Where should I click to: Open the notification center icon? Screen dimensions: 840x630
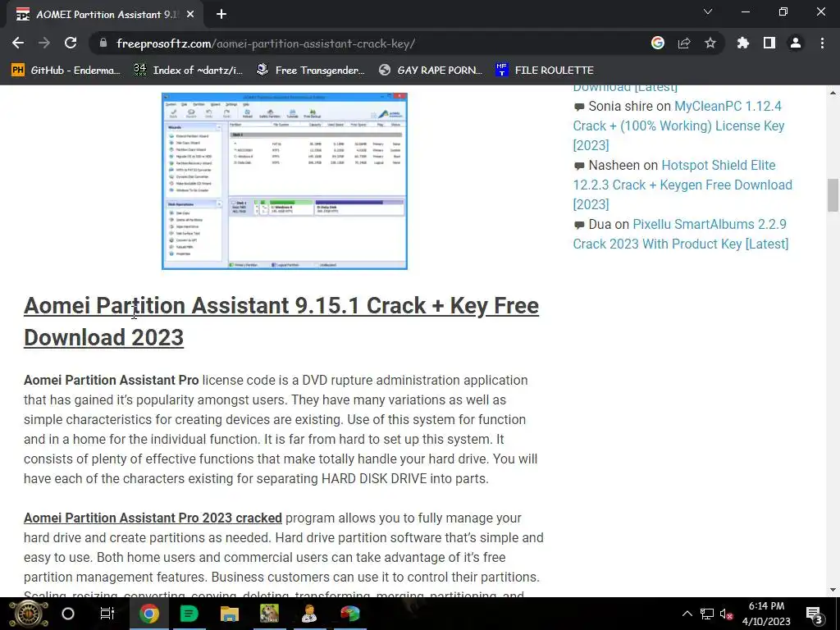coord(815,614)
